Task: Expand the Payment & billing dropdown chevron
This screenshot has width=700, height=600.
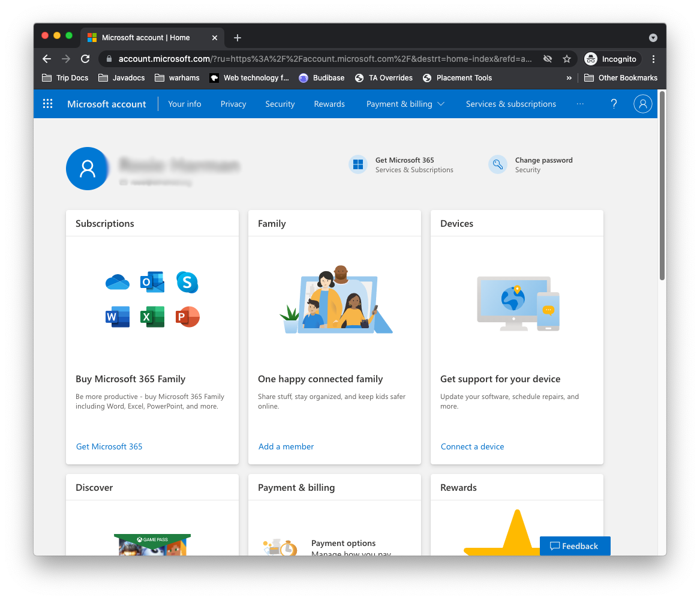Action: tap(441, 103)
